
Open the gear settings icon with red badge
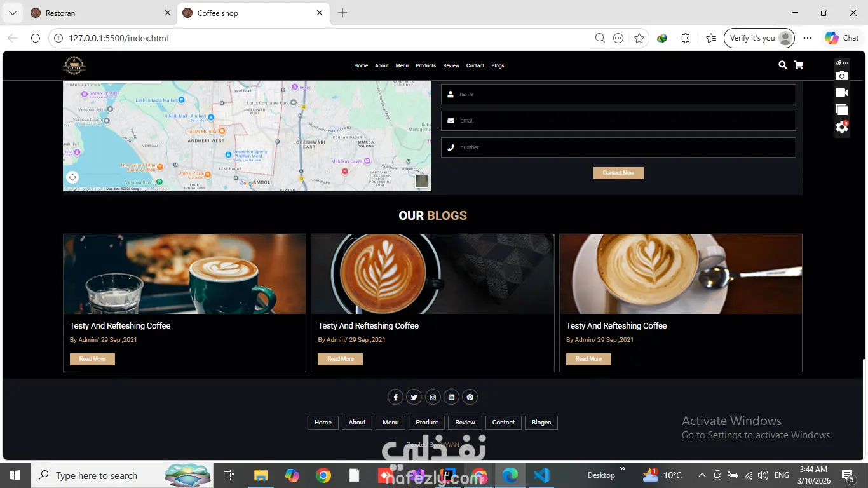pyautogui.click(x=842, y=127)
